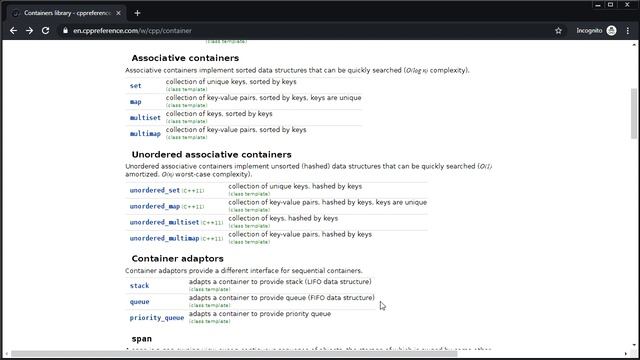Open the unordered_multiset link
Viewport: 640px width, 360px height.
point(164,222)
